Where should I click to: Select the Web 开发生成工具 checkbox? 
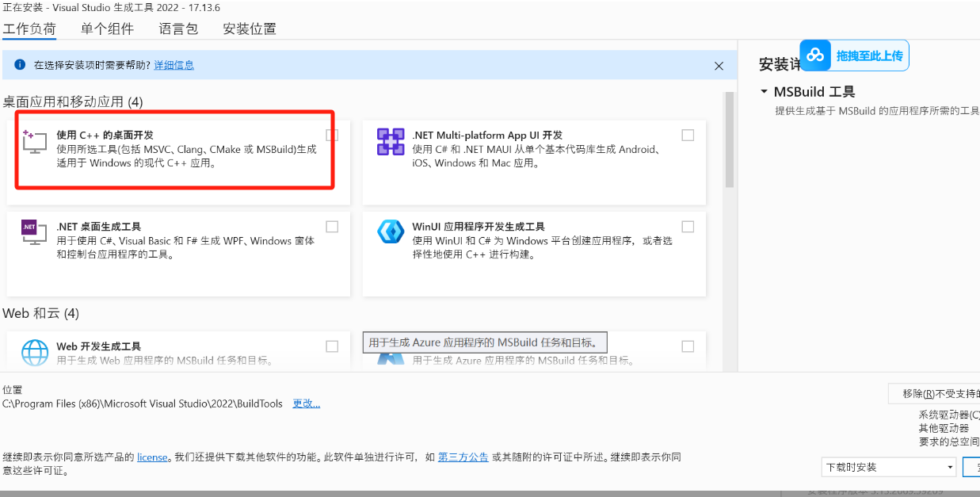pos(332,346)
